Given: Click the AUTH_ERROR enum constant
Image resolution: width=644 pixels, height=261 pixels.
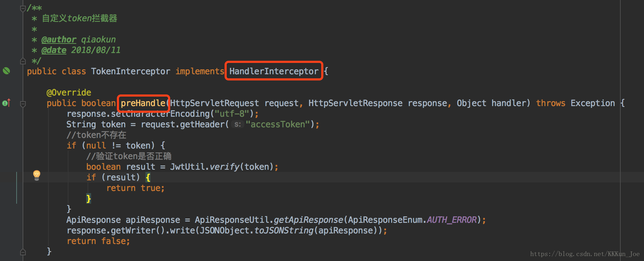Looking at the screenshot, I should [x=452, y=220].
